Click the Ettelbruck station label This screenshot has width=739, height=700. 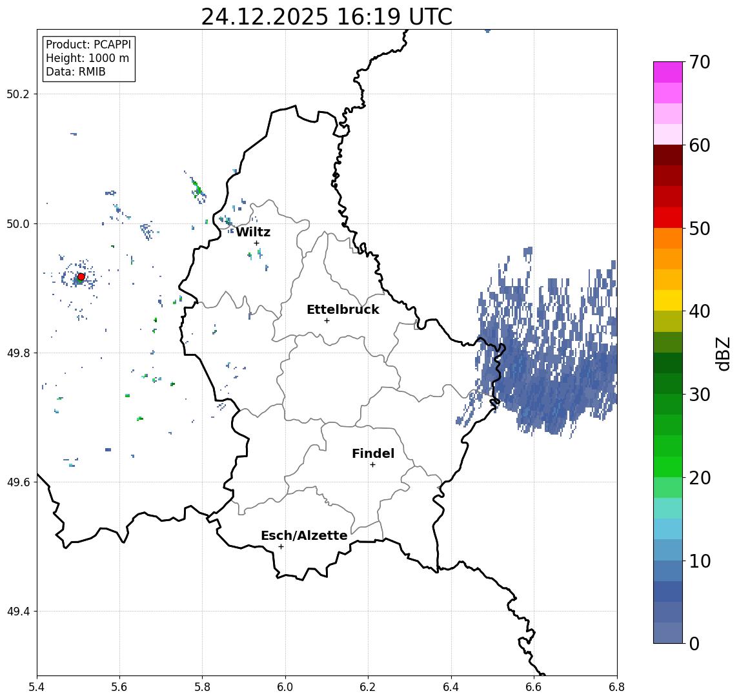coord(343,309)
